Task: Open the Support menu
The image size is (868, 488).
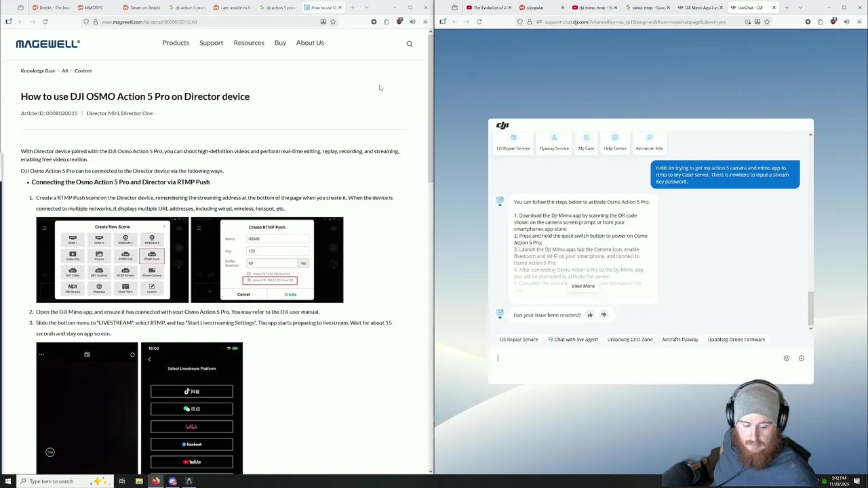Action: (x=211, y=43)
